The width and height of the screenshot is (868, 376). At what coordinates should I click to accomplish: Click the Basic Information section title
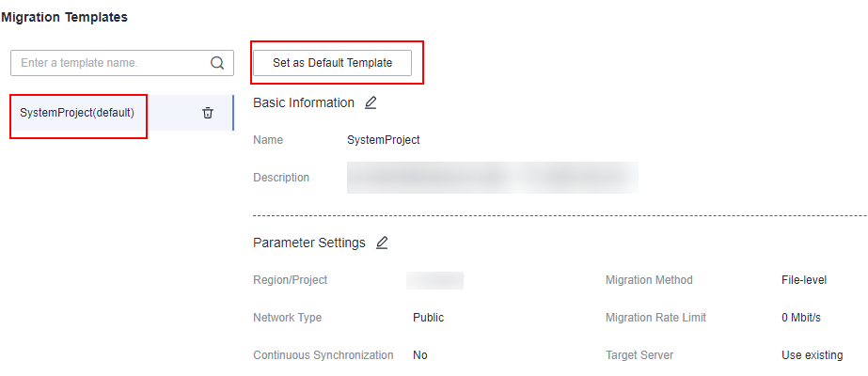[304, 102]
